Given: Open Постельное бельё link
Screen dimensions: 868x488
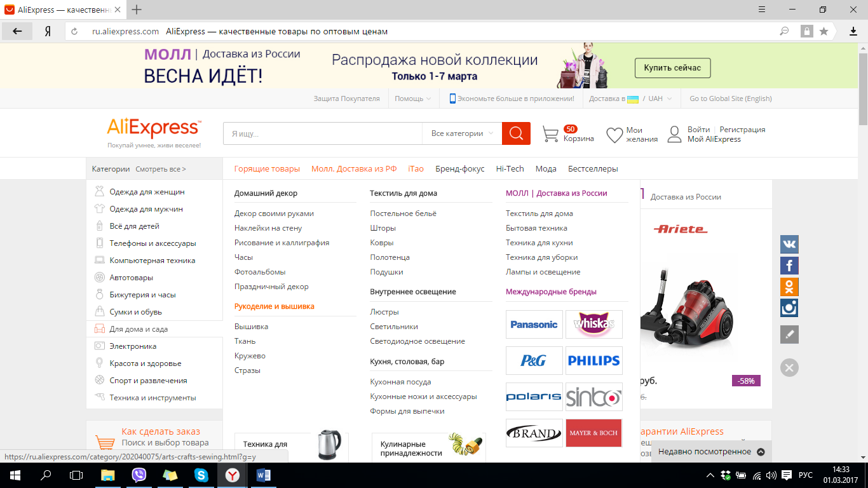Looking at the screenshot, I should (x=403, y=213).
